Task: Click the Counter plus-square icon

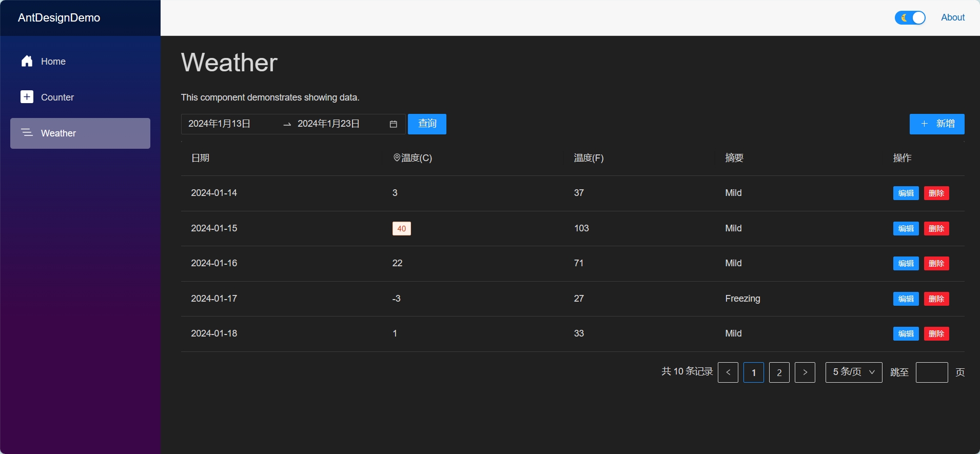Action: click(27, 97)
